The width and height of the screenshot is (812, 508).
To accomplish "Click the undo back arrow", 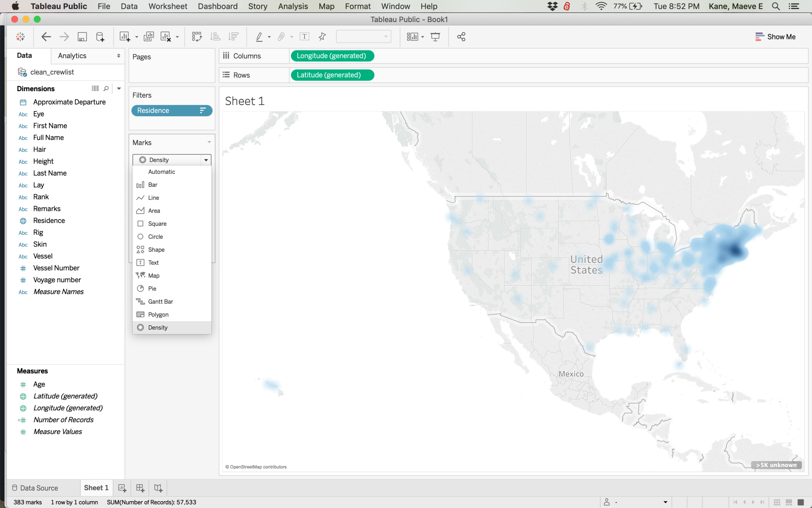I will [46, 37].
